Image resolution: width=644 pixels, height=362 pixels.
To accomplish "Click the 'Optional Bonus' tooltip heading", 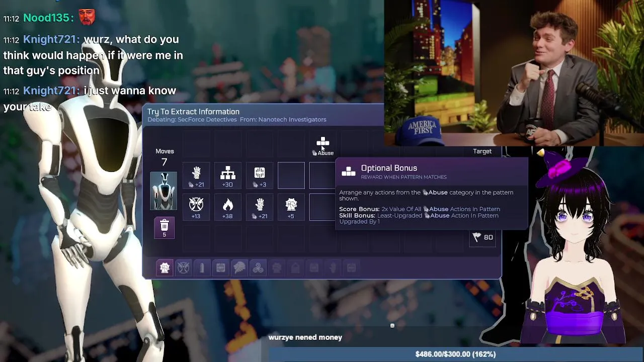I will pos(389,168).
